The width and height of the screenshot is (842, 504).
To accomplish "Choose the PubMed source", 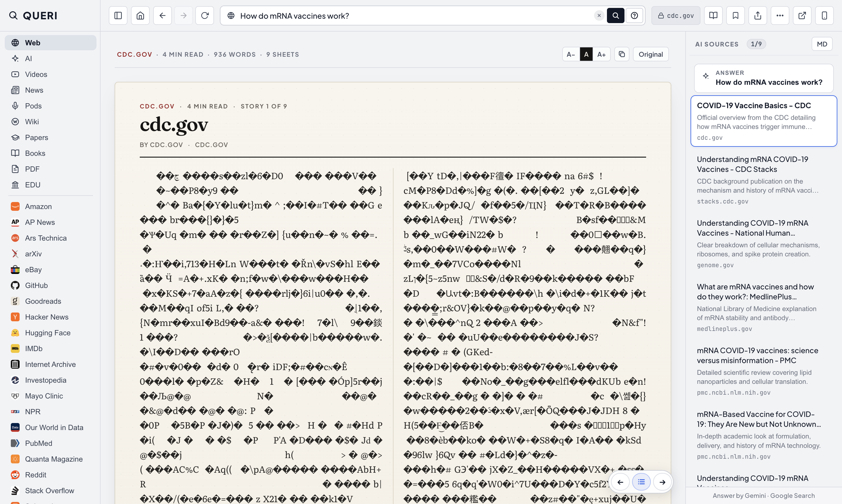I will (x=50, y=443).
